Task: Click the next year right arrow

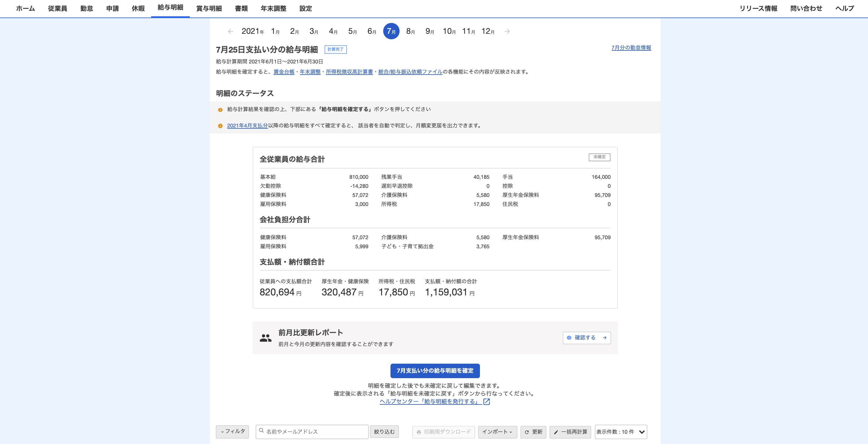Action: point(507,31)
